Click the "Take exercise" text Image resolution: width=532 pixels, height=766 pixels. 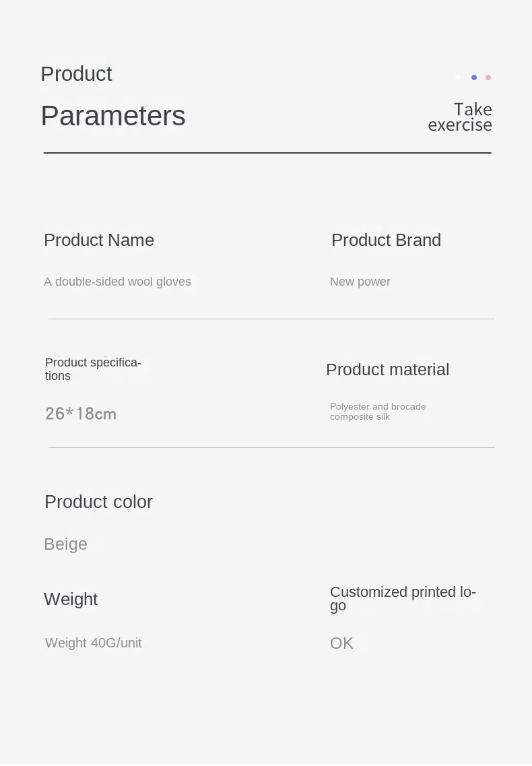[x=461, y=117]
